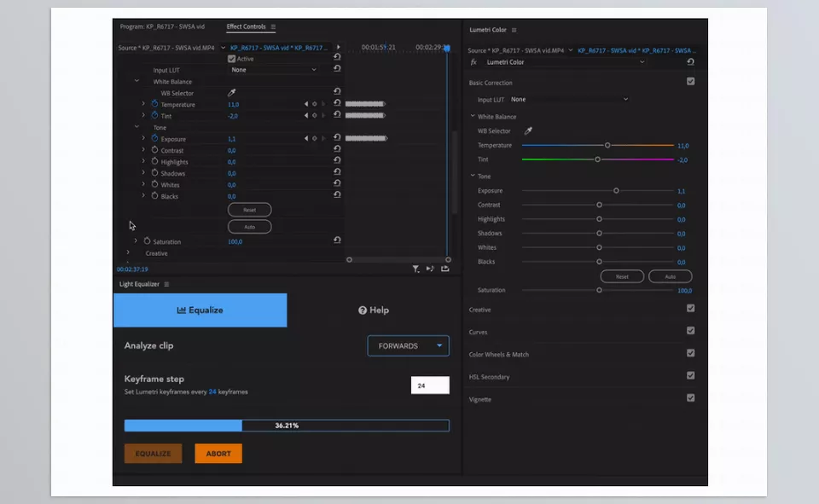The height and width of the screenshot is (504, 819).
Task: Toggle the HSL Secondary checkbox
Action: 690,375
